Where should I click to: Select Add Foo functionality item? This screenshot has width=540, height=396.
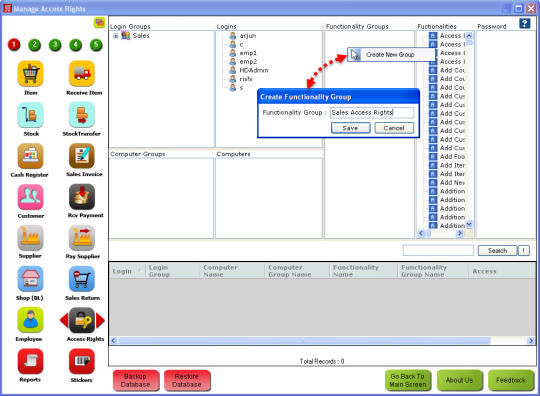click(452, 157)
